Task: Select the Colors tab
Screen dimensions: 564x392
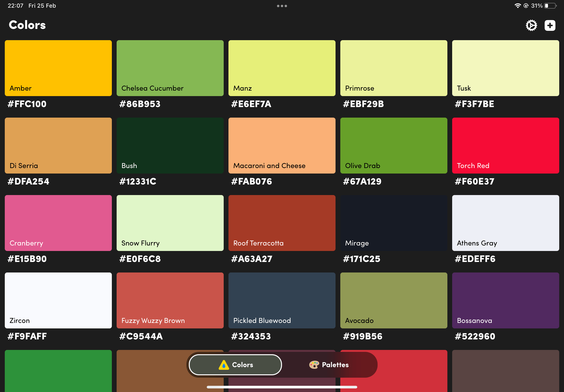Action: [x=235, y=365]
